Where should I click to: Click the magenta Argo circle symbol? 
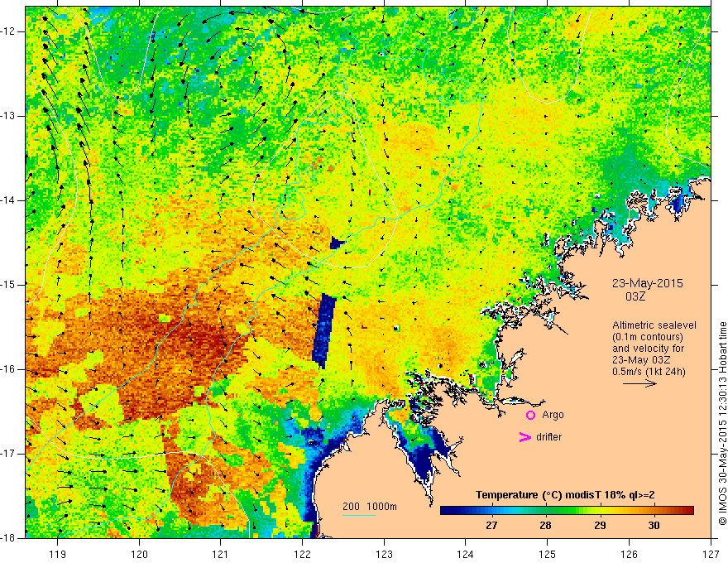(530, 415)
